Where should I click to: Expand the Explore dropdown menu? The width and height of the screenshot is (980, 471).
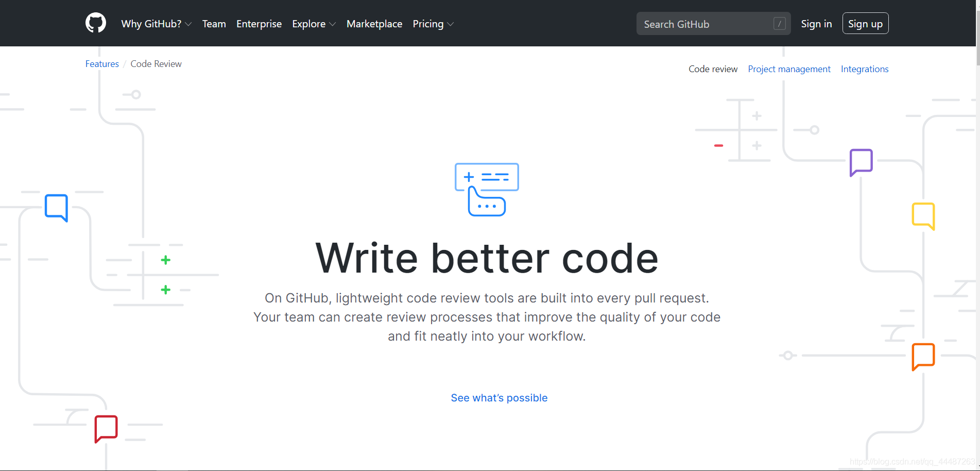pos(314,24)
